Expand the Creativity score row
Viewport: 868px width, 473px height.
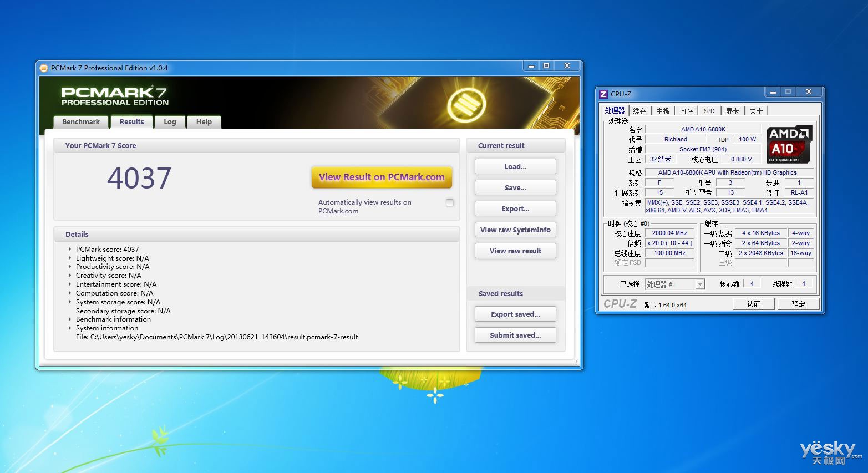tap(70, 276)
